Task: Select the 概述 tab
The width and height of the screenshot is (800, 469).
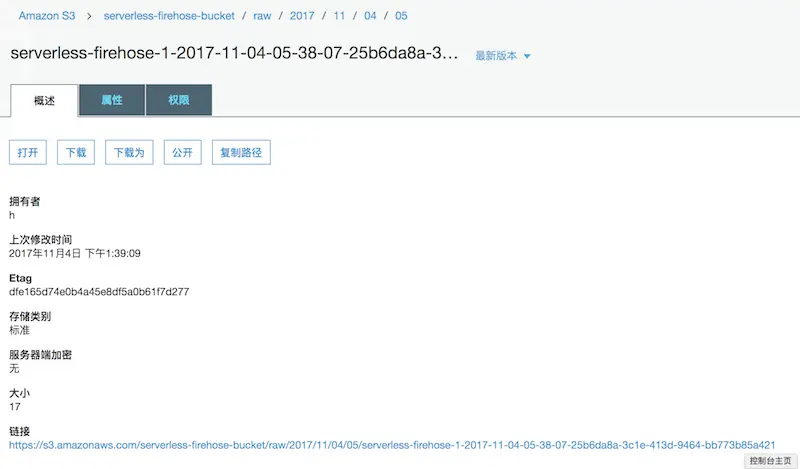Action: pos(44,101)
